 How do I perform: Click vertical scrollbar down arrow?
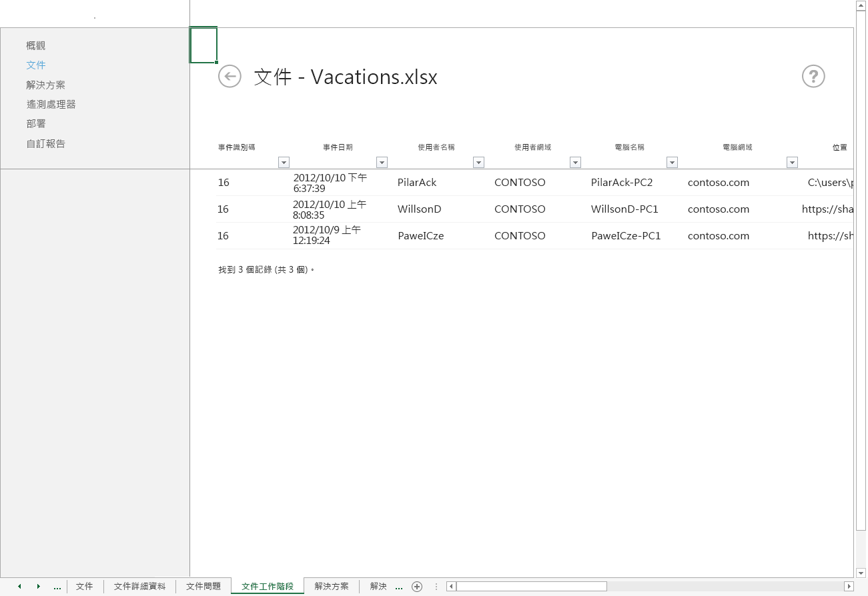(861, 573)
